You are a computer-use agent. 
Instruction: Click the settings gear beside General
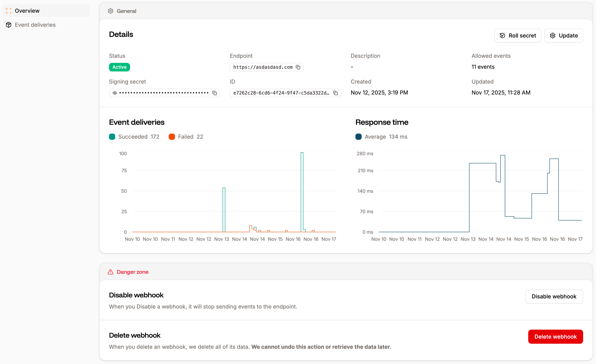pyautogui.click(x=111, y=11)
